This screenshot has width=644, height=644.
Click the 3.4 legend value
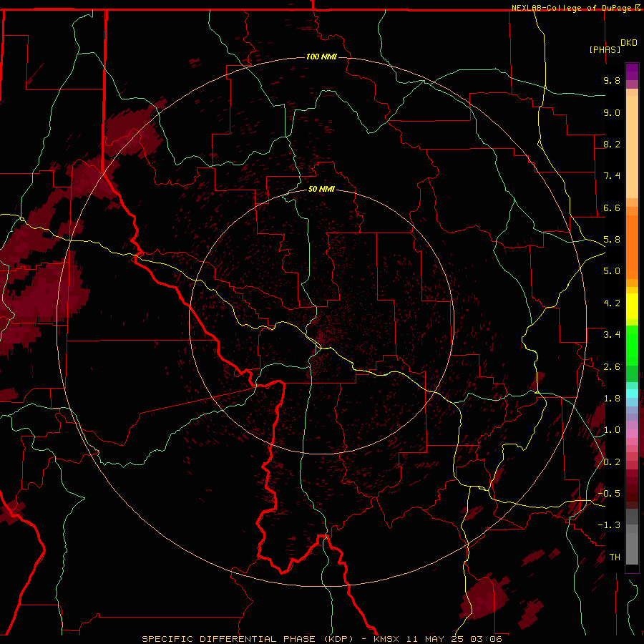point(612,335)
